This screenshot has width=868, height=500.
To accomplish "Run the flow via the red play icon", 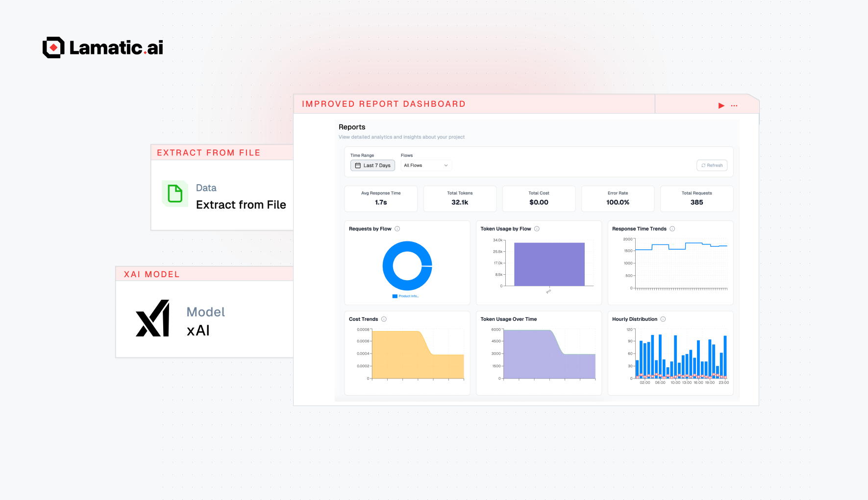I will coord(721,105).
